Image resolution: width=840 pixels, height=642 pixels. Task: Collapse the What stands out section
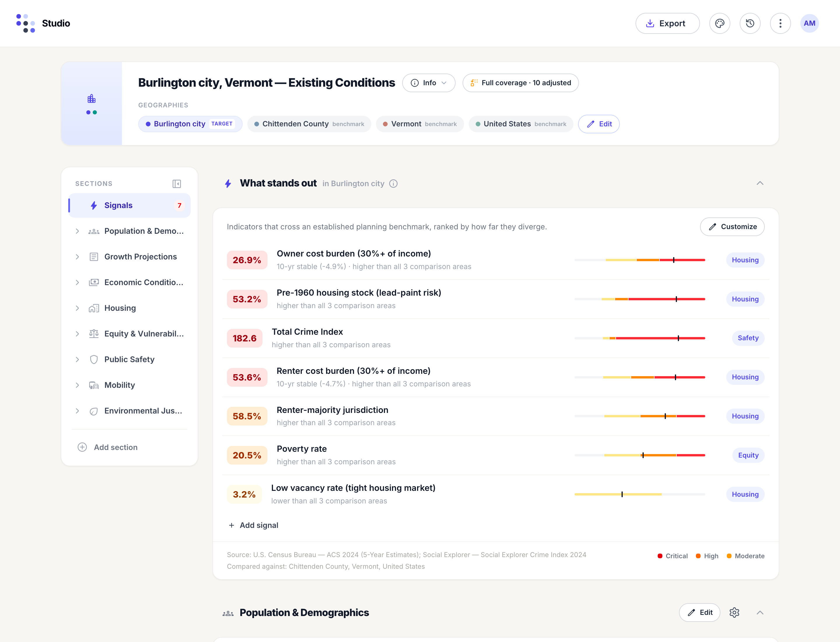pyautogui.click(x=760, y=184)
